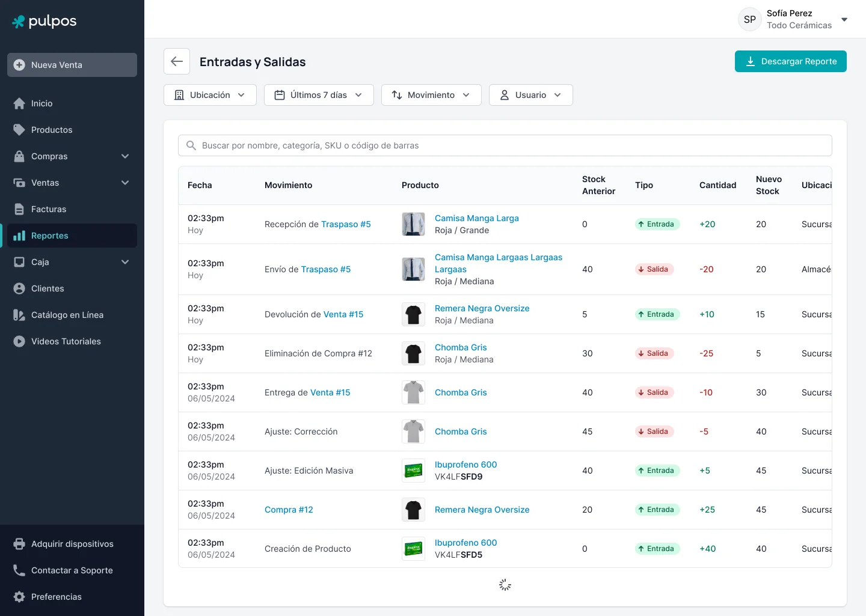The height and width of the screenshot is (616, 866).
Task: Click the Camisa Manga Larga product thumbnail
Action: tap(413, 224)
